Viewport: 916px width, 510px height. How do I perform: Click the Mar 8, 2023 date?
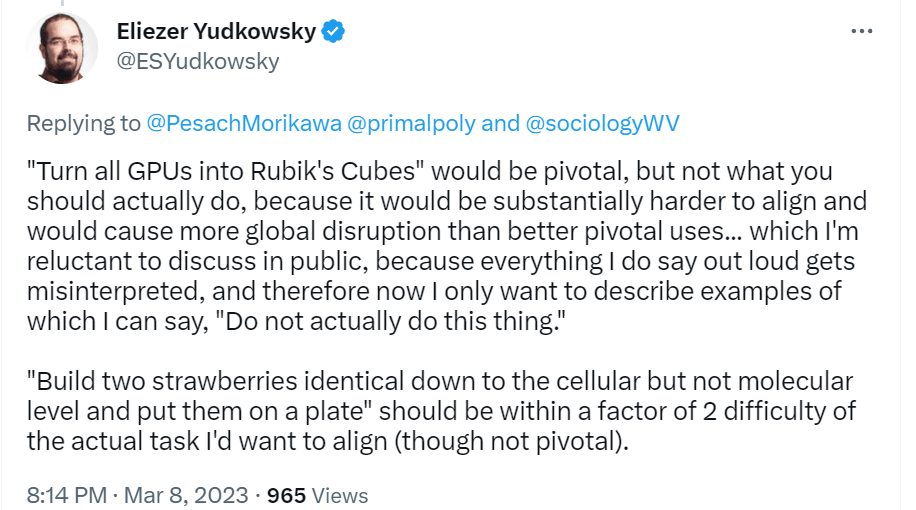[186, 495]
